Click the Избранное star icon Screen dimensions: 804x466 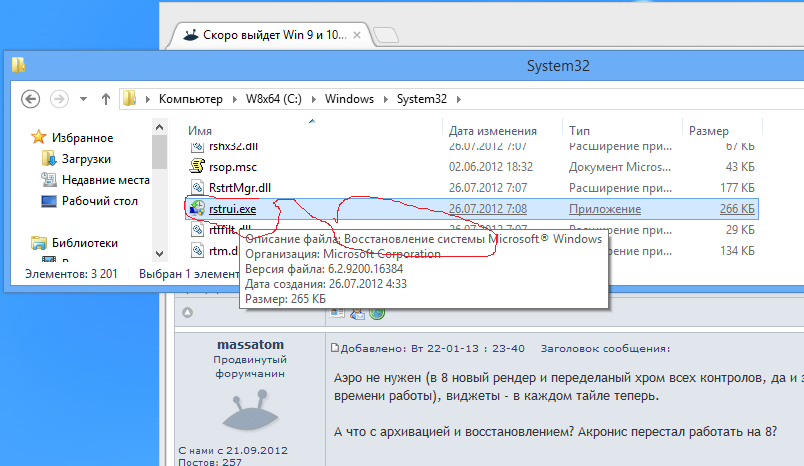(38, 137)
